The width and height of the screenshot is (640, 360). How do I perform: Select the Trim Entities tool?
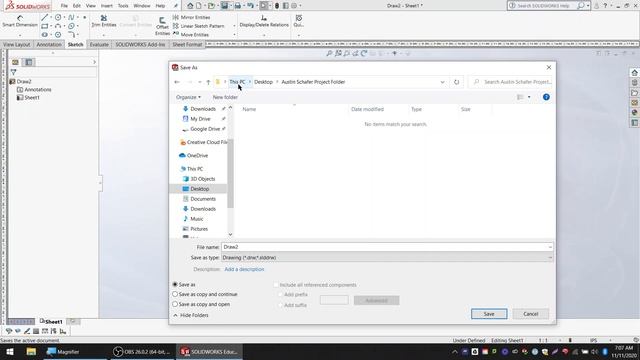pos(104,21)
